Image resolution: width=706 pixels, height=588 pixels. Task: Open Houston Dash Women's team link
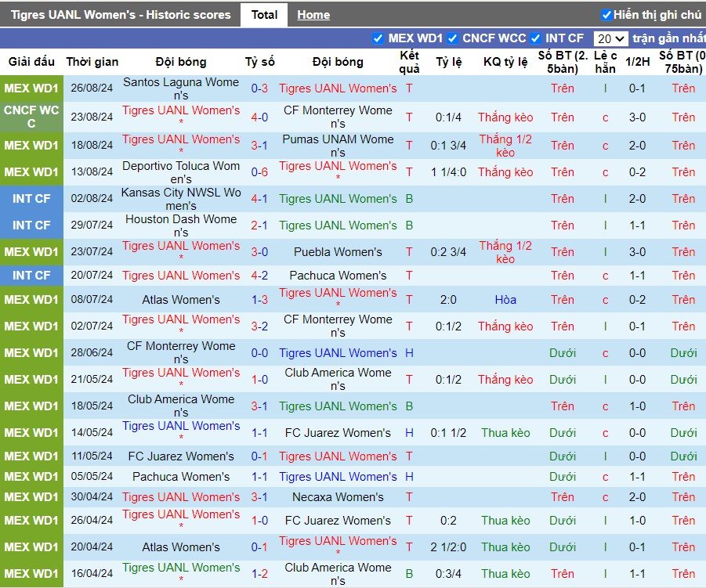[x=181, y=225]
